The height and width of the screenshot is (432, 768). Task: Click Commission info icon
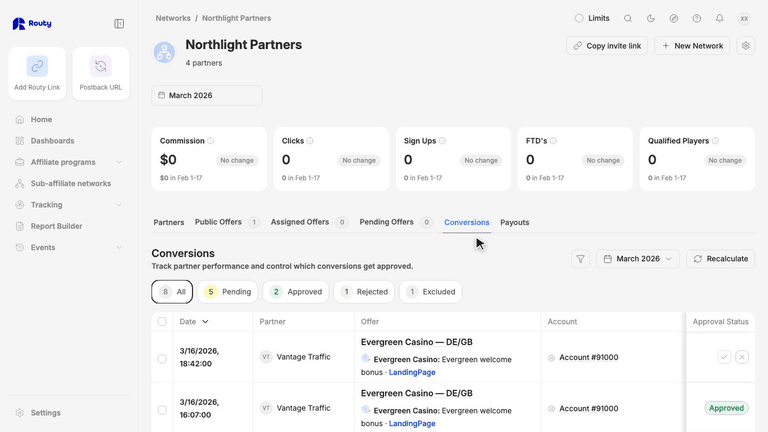[x=211, y=141]
